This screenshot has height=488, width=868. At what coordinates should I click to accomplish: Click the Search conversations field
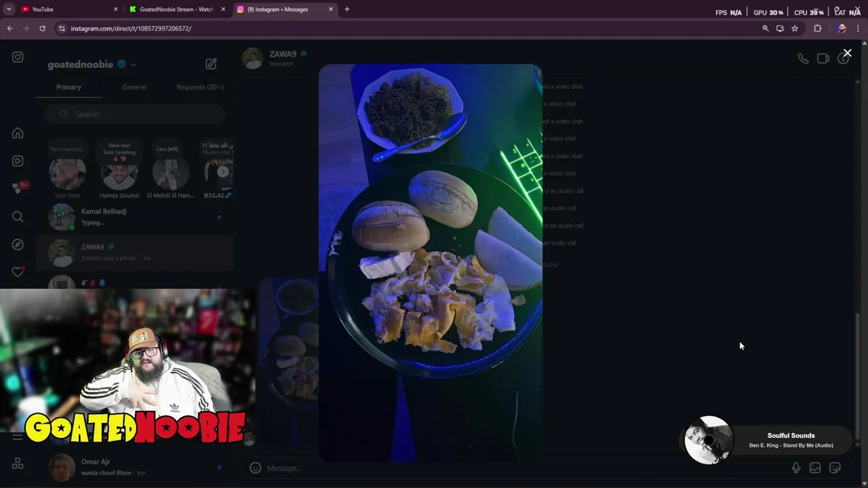[x=134, y=114]
